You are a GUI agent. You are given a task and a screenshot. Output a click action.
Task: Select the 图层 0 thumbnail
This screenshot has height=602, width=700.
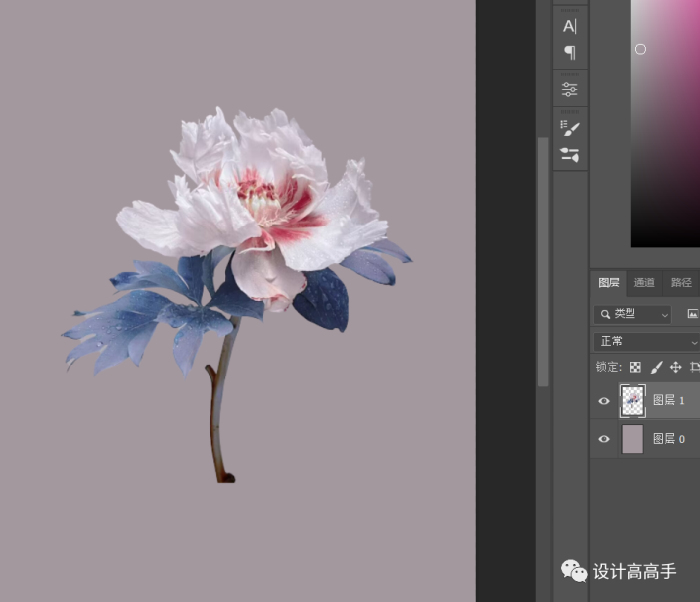click(632, 439)
